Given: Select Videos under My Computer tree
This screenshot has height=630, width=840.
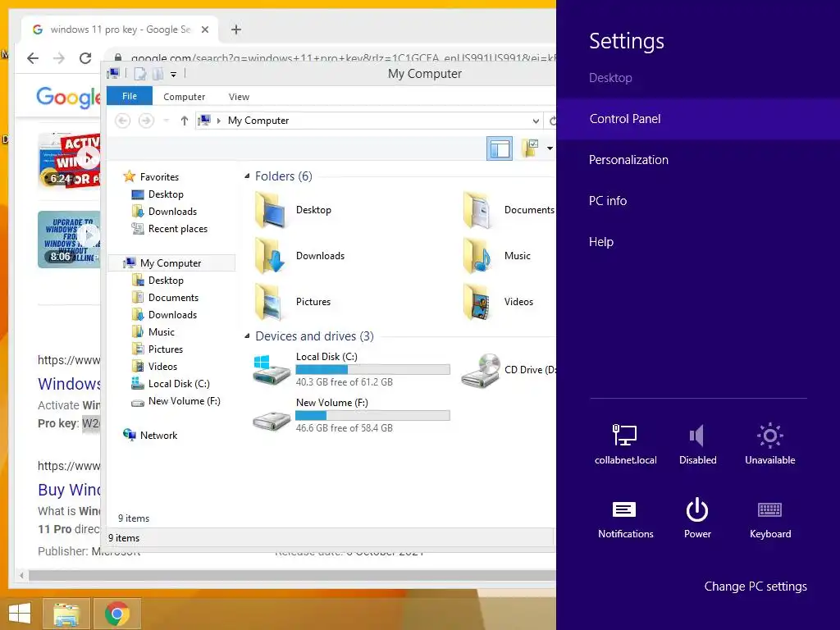Looking at the screenshot, I should pos(154,367).
